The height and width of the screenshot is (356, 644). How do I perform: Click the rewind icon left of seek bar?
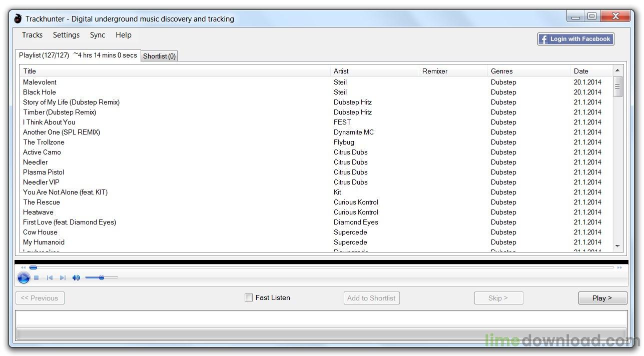[x=23, y=267]
